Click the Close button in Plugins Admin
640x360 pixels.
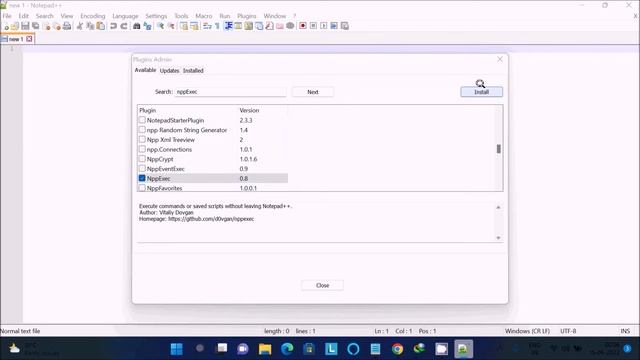(322, 285)
